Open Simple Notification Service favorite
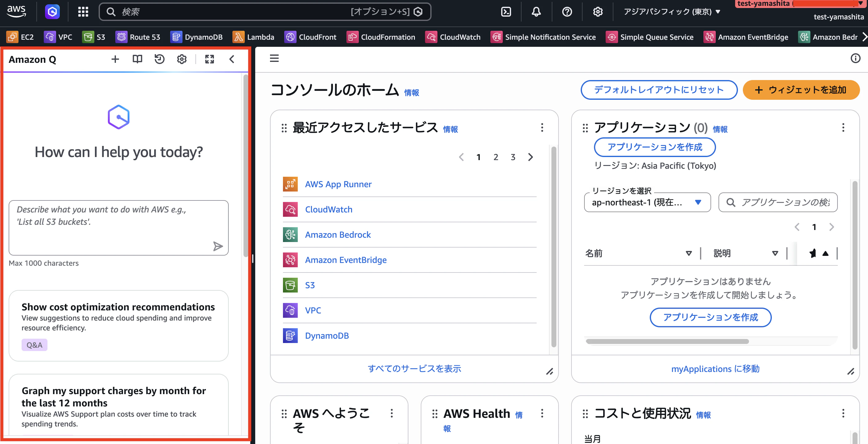The height and width of the screenshot is (444, 868). [543, 37]
